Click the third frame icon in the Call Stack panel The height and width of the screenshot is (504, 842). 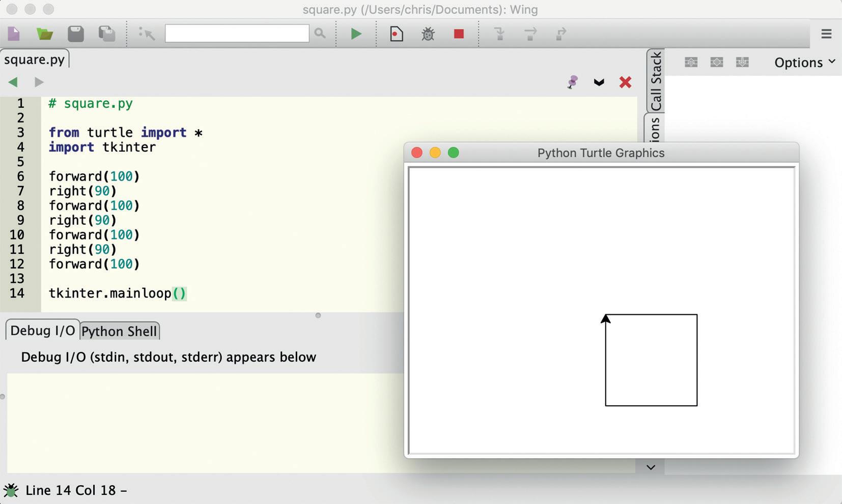(x=742, y=62)
